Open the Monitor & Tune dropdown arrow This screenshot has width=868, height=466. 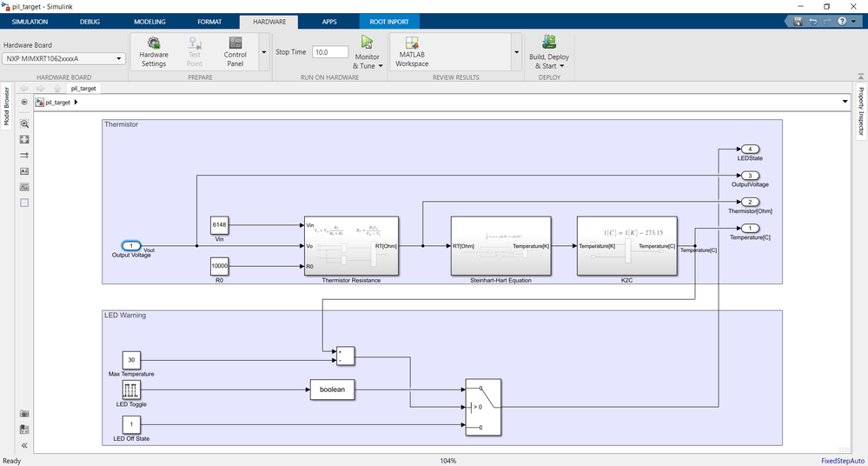[381, 66]
